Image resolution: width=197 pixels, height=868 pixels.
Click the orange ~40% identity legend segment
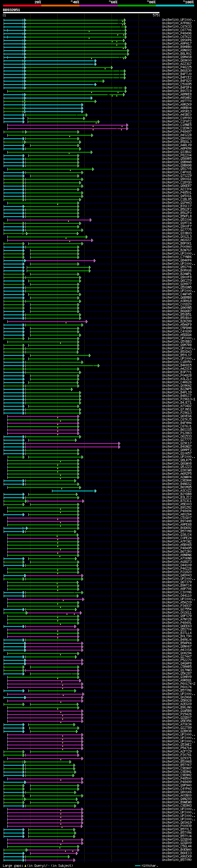[60, 6]
